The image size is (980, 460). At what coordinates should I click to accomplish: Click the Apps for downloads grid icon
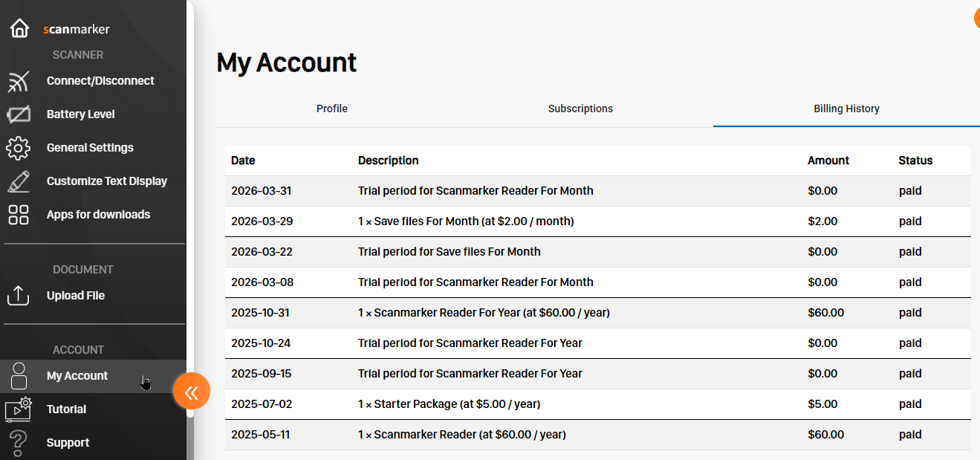tap(18, 215)
